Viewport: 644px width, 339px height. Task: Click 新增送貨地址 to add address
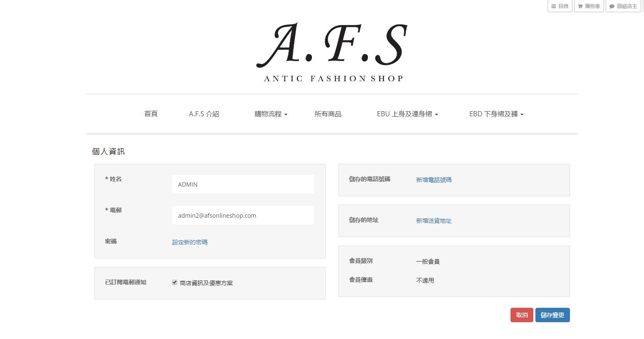[x=434, y=221]
